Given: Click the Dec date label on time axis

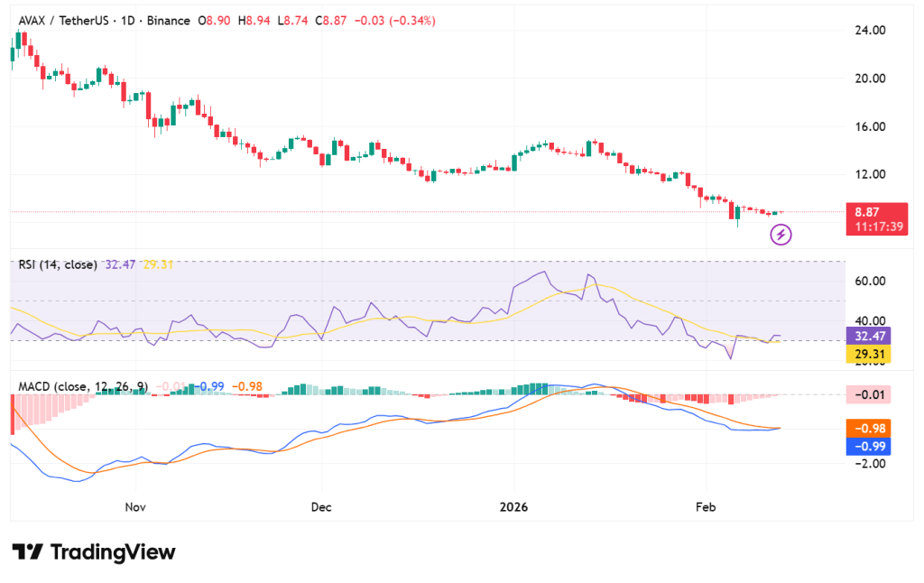Looking at the screenshot, I should click(x=322, y=507).
